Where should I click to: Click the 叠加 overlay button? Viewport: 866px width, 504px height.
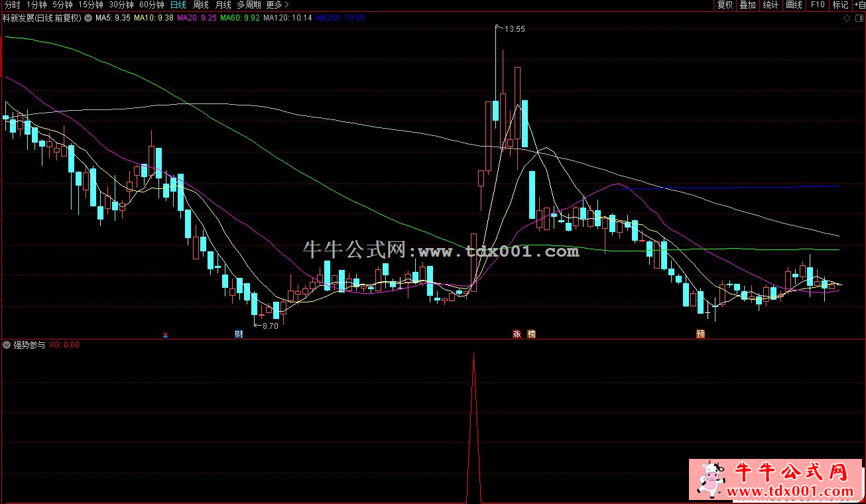click(x=748, y=5)
